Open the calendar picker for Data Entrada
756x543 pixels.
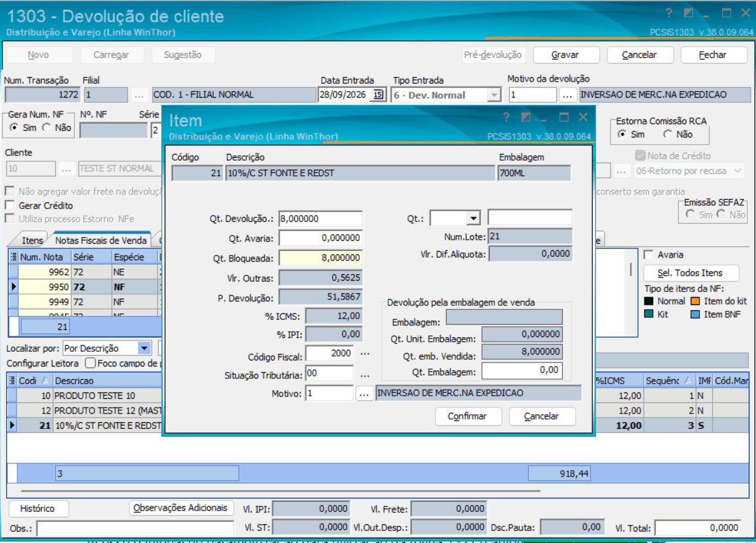tap(378, 94)
